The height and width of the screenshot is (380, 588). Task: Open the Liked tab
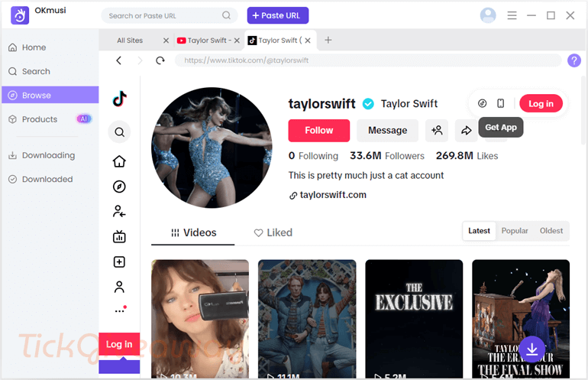point(273,232)
